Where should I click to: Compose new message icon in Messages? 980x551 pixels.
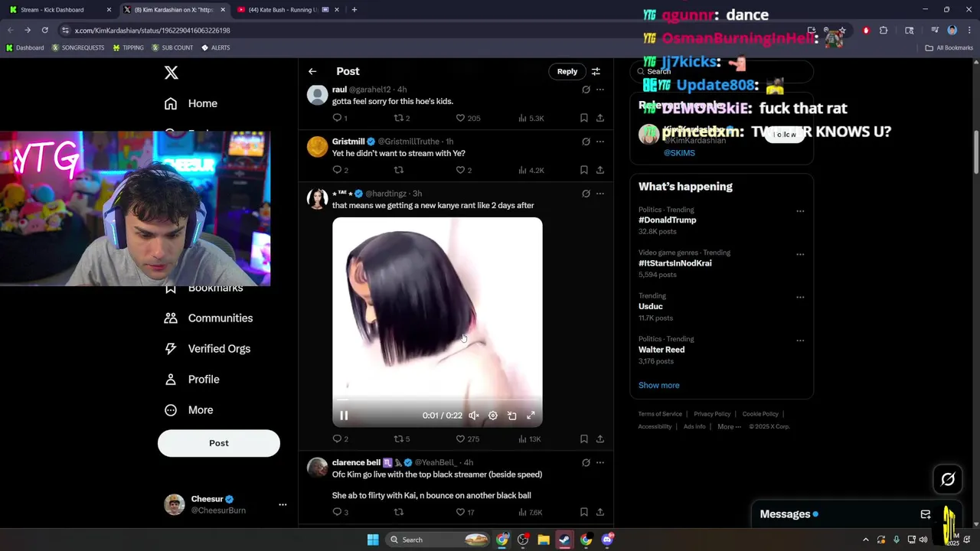click(926, 514)
